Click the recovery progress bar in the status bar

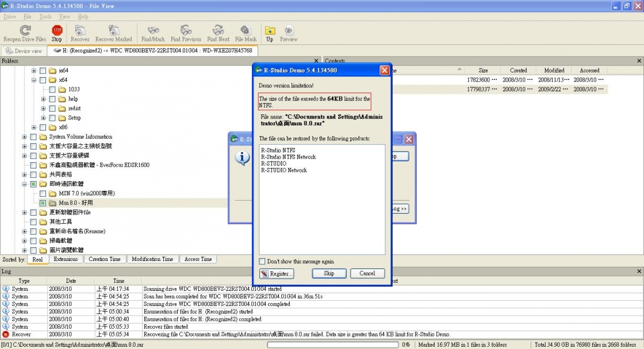[333, 345]
